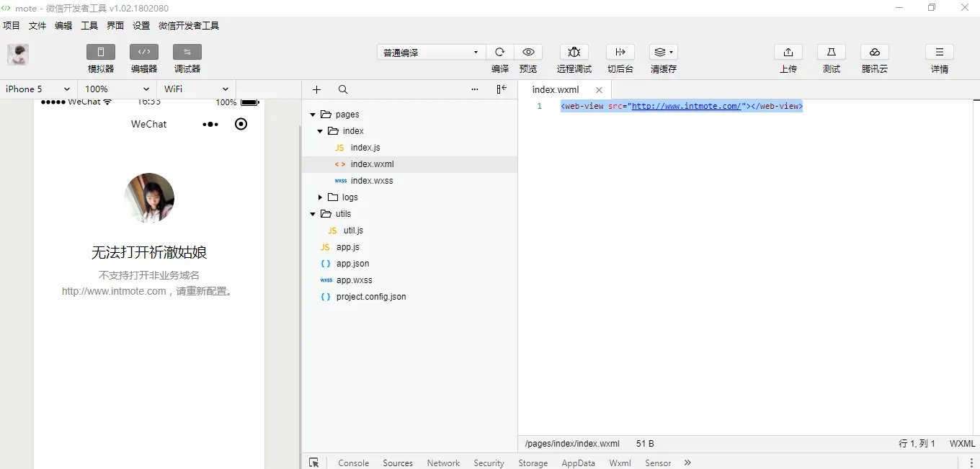
Task: Show more debugger tabs chevron
Action: pos(687,463)
